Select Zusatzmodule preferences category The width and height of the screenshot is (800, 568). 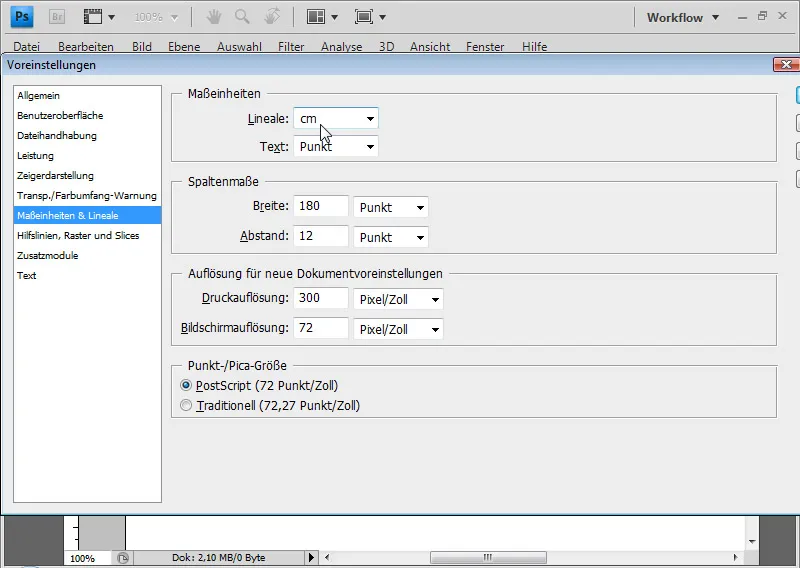[87, 255]
